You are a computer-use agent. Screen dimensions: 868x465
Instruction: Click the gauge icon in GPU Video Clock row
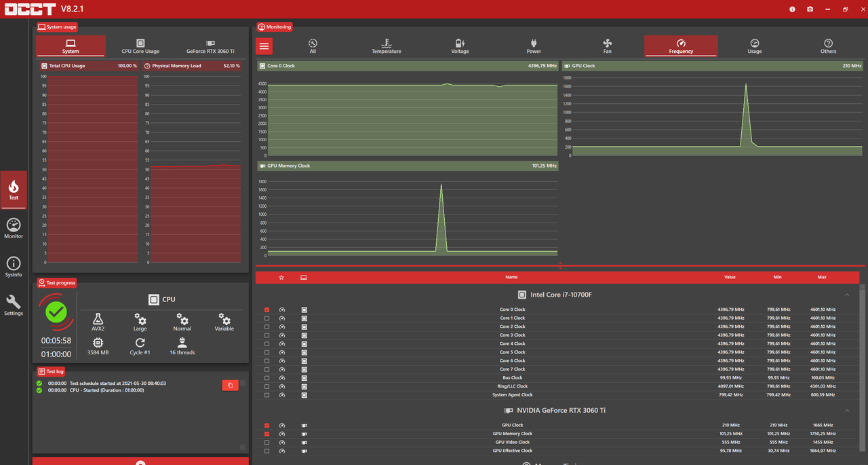click(x=282, y=443)
